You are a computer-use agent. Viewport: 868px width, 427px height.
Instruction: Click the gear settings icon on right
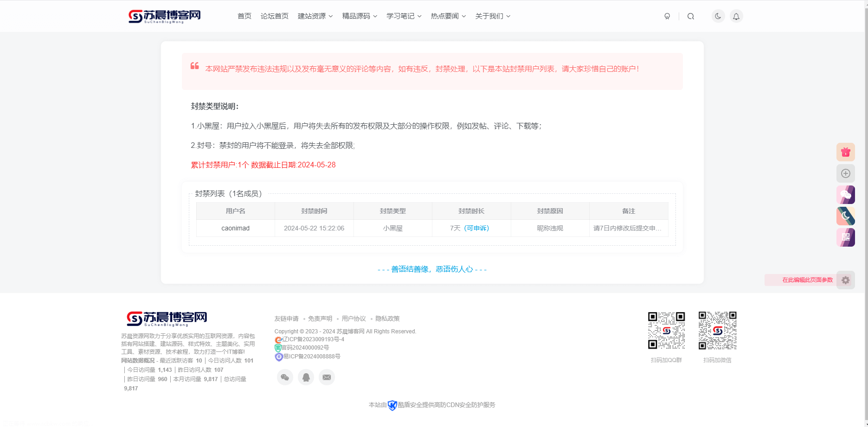pyautogui.click(x=846, y=280)
